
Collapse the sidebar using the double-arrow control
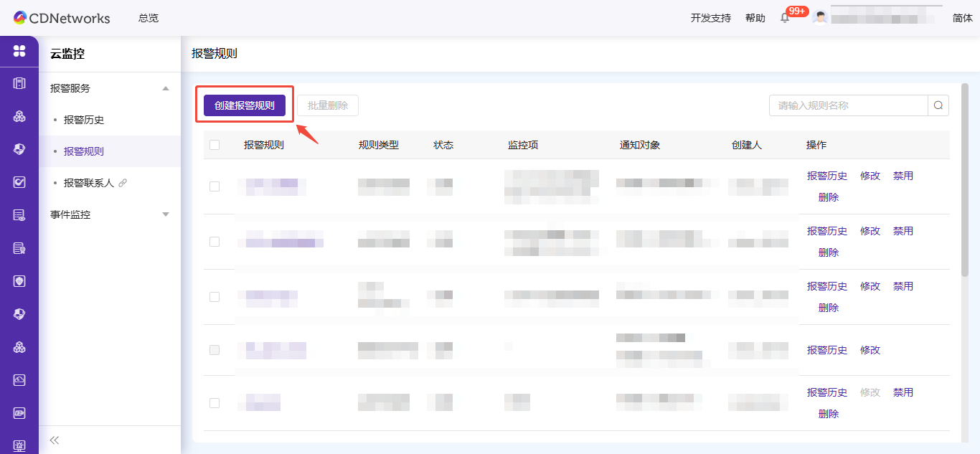(x=53, y=440)
